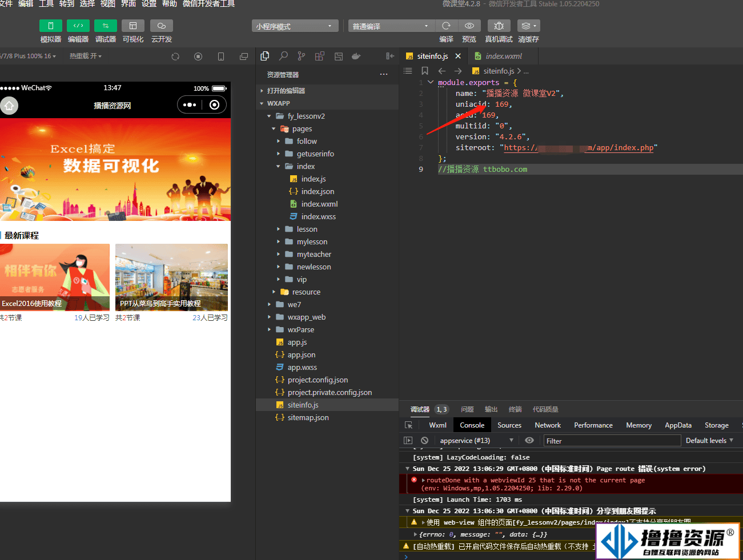743x560 pixels.
Task: Open the search icon in editor sidebar
Action: (x=283, y=56)
